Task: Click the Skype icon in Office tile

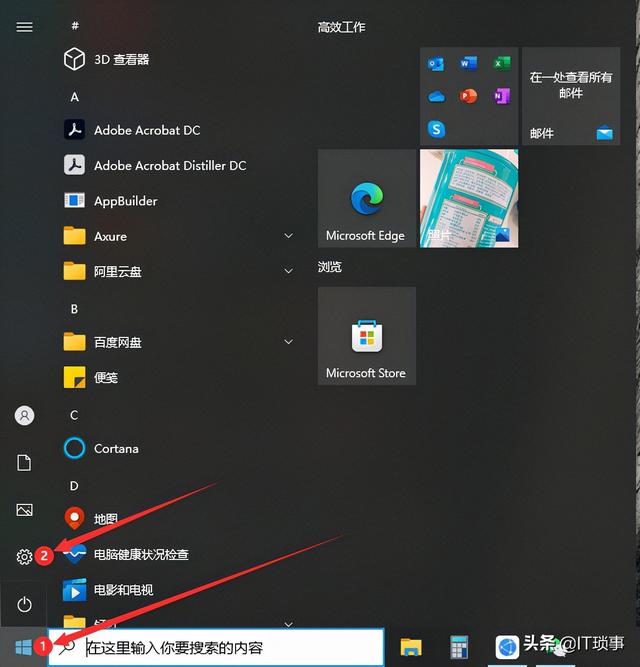Action: pos(436,129)
